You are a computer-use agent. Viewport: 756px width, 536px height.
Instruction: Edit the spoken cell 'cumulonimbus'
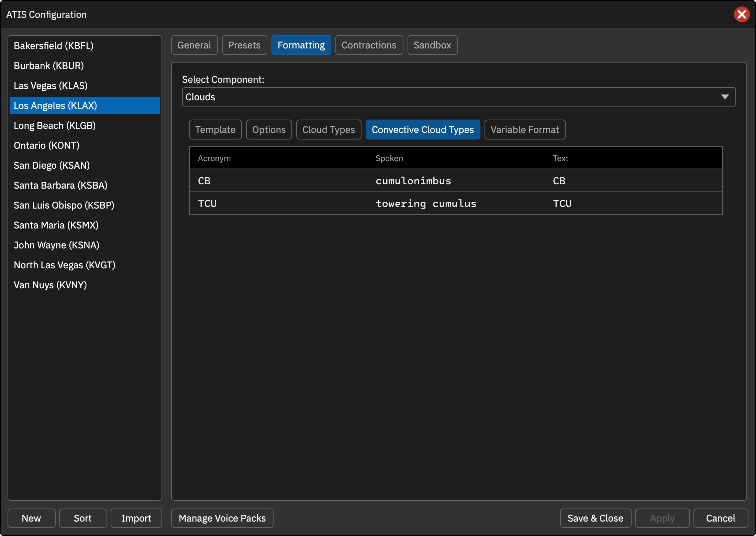tap(456, 180)
